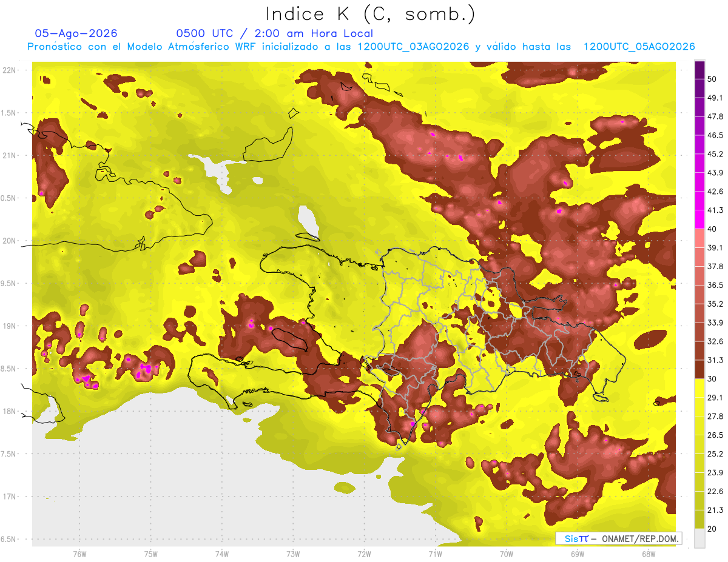The width and height of the screenshot is (728, 562).
Task: Click the colorbar value '26.5'
Action: tap(715, 435)
